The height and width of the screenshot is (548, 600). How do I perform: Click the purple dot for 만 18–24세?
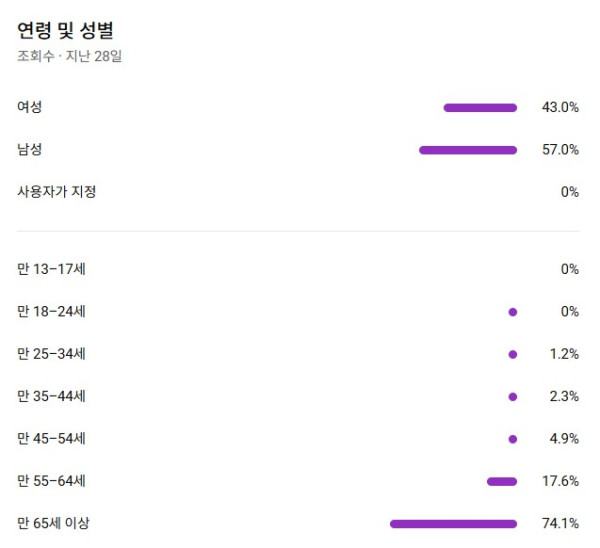click(513, 312)
